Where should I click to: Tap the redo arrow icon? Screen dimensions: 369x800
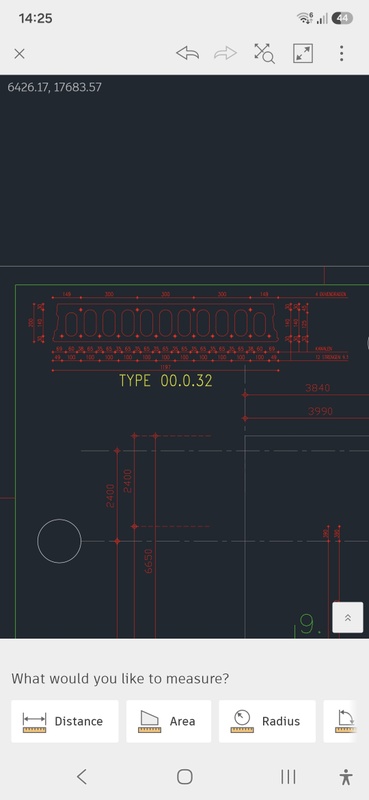pyautogui.click(x=225, y=53)
